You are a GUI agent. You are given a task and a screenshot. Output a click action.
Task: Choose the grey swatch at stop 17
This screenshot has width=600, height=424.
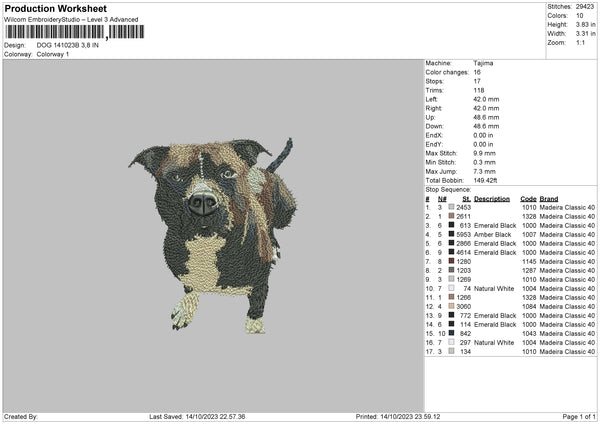[452, 351]
